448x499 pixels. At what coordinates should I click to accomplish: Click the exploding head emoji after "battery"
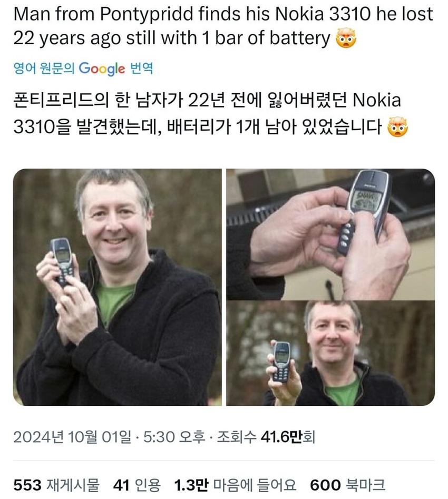tap(346, 38)
